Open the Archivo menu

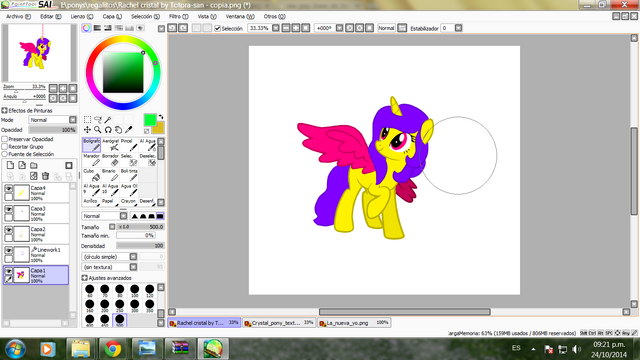click(x=18, y=17)
